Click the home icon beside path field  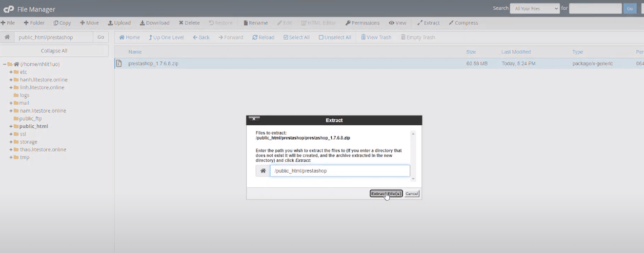point(7,37)
